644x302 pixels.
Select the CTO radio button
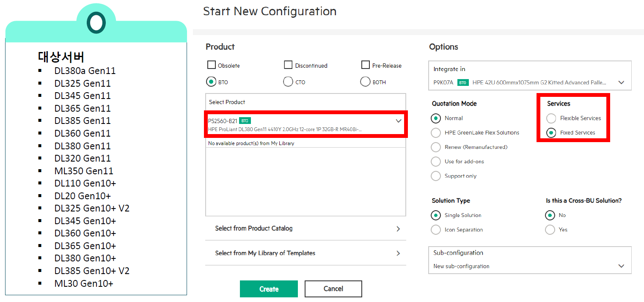tap(288, 82)
